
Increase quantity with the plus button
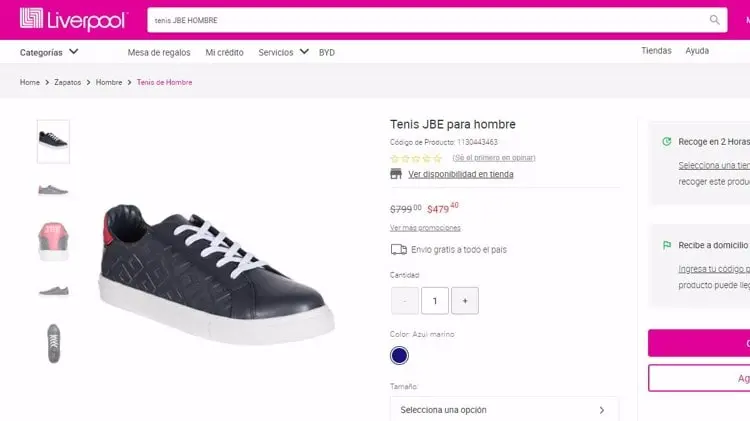[x=464, y=301]
